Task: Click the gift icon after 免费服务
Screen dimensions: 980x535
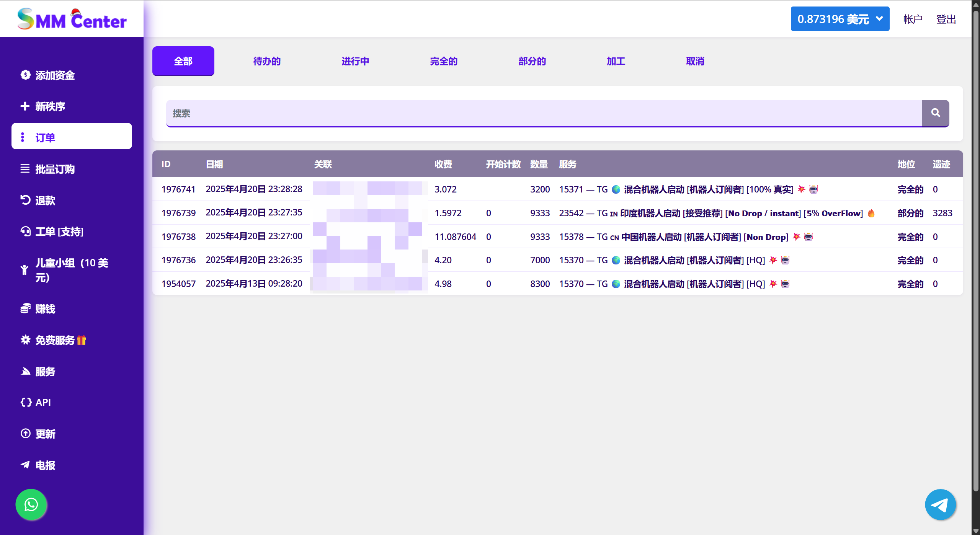Action: (x=81, y=340)
